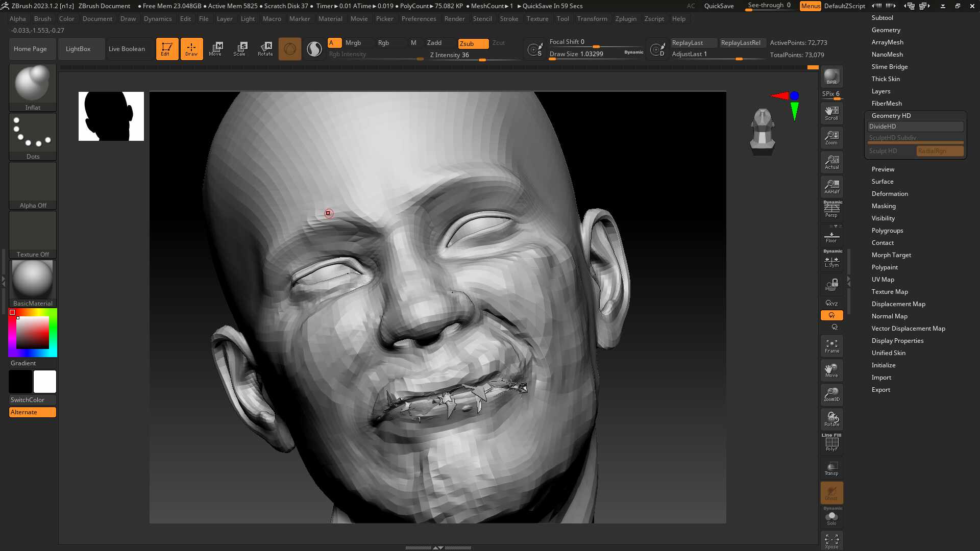Expand the Deformation palette section
The width and height of the screenshot is (980, 551).
coord(890,194)
